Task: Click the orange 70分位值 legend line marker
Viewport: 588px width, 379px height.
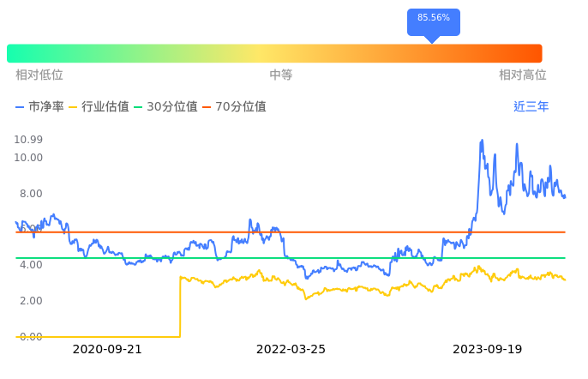Action: tap(207, 107)
